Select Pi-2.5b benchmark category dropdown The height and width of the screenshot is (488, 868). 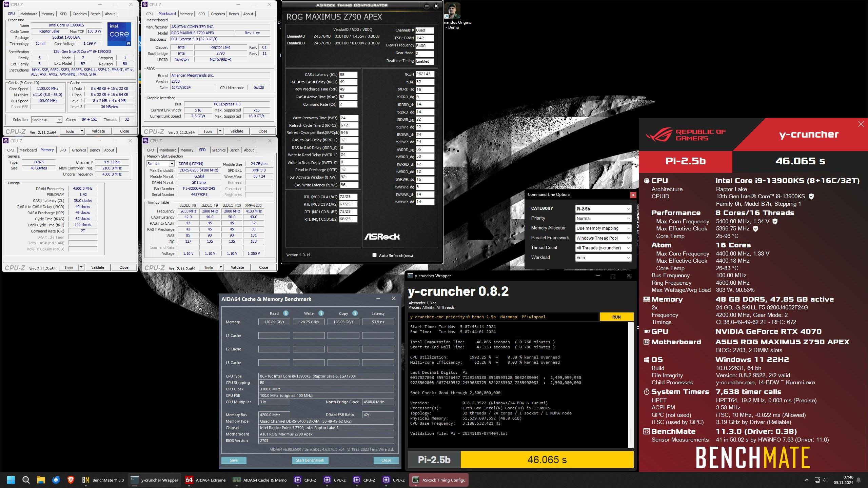[601, 208]
